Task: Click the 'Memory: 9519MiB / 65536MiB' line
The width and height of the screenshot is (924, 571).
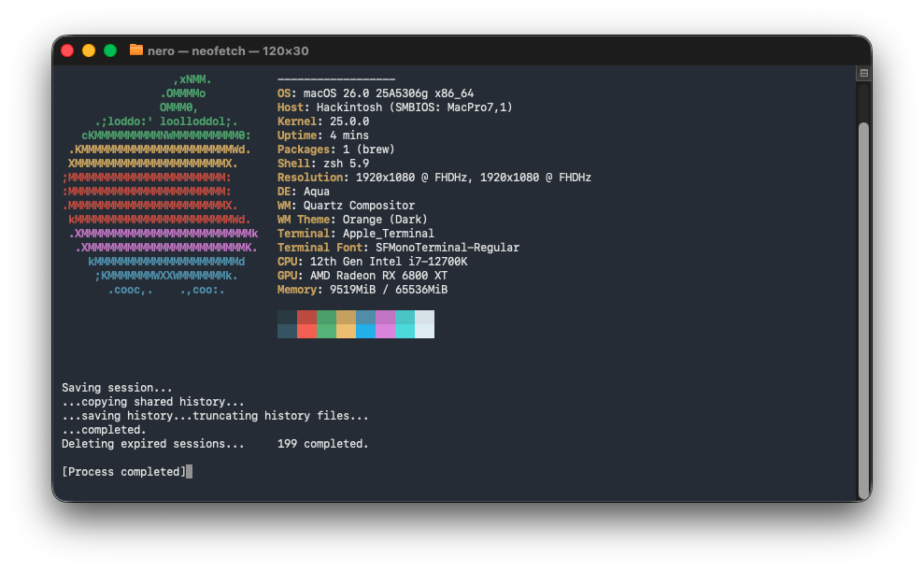Action: pos(362,290)
